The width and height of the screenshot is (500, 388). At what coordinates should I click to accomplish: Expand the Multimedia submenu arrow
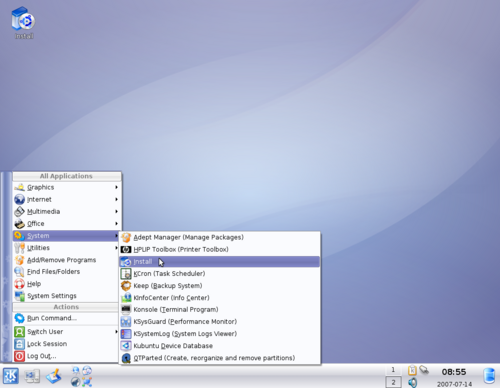point(116,211)
